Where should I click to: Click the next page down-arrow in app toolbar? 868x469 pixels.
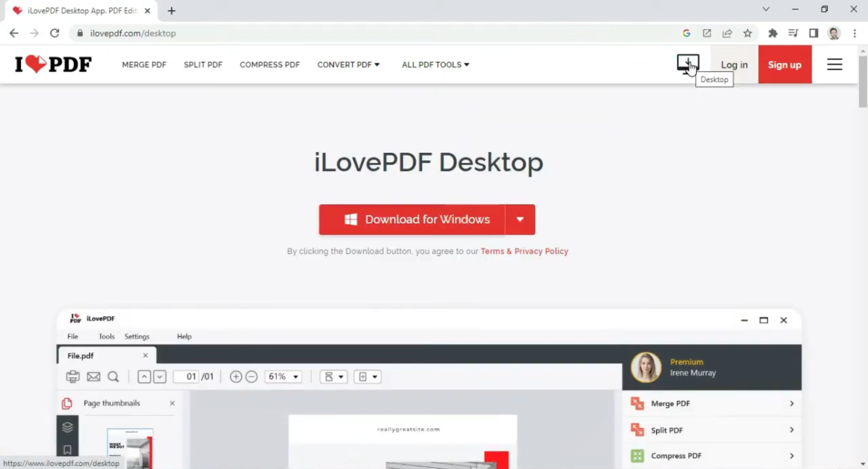point(160,377)
